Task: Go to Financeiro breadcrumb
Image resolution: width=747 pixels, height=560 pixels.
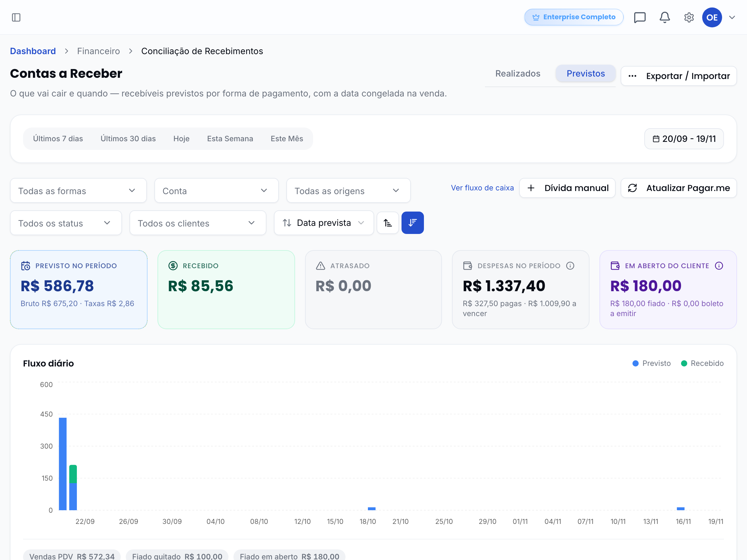Action: pyautogui.click(x=98, y=51)
